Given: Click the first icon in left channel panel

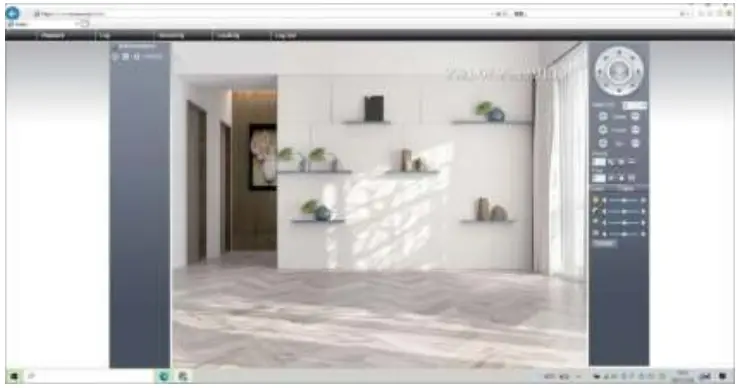Looking at the screenshot, I should click(115, 57).
